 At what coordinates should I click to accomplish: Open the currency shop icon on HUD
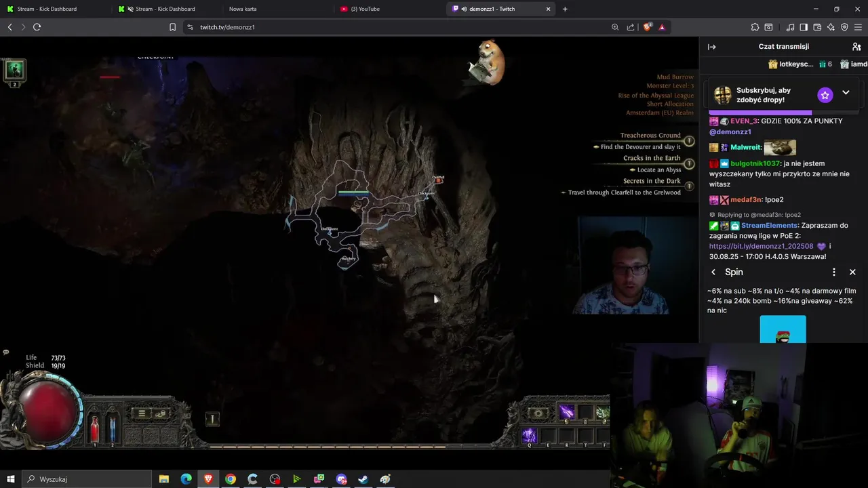(x=161, y=414)
